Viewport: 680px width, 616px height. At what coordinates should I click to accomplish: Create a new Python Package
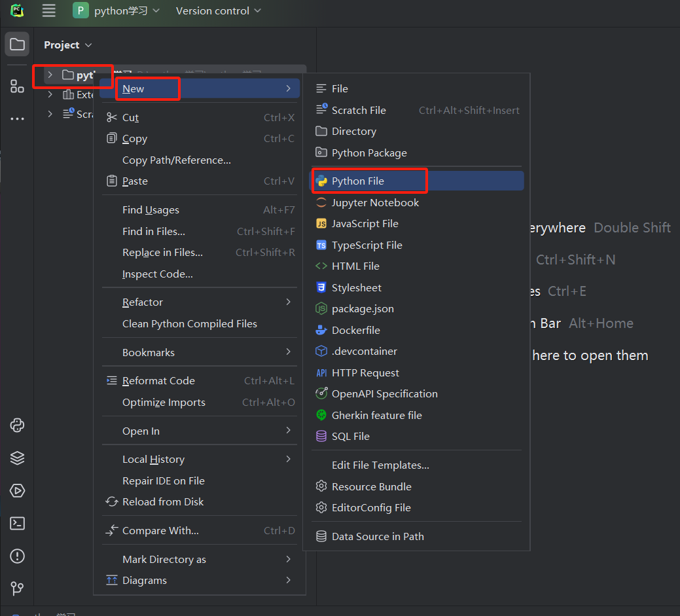pos(417,153)
